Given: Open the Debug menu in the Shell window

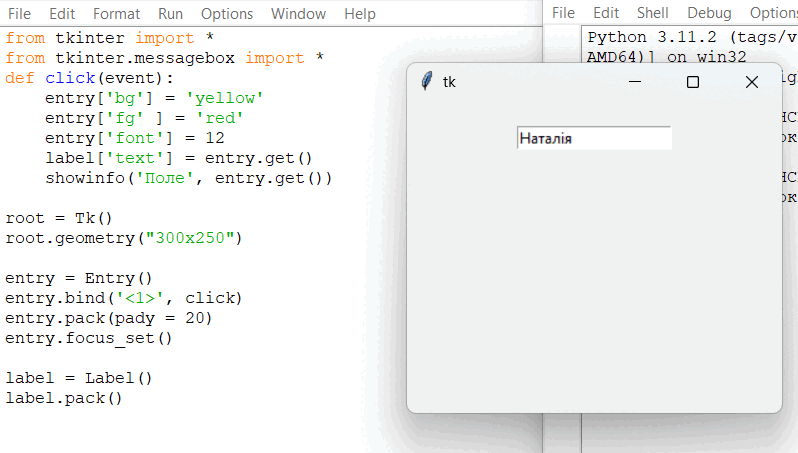Looking at the screenshot, I should [709, 13].
